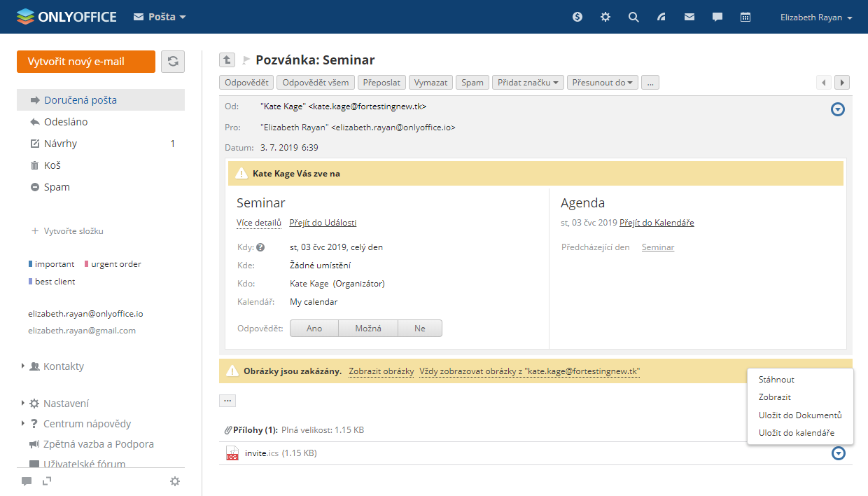868x496 pixels.
Task: Follow the 'Přejít do Kalendáře' link
Action: click(x=657, y=223)
